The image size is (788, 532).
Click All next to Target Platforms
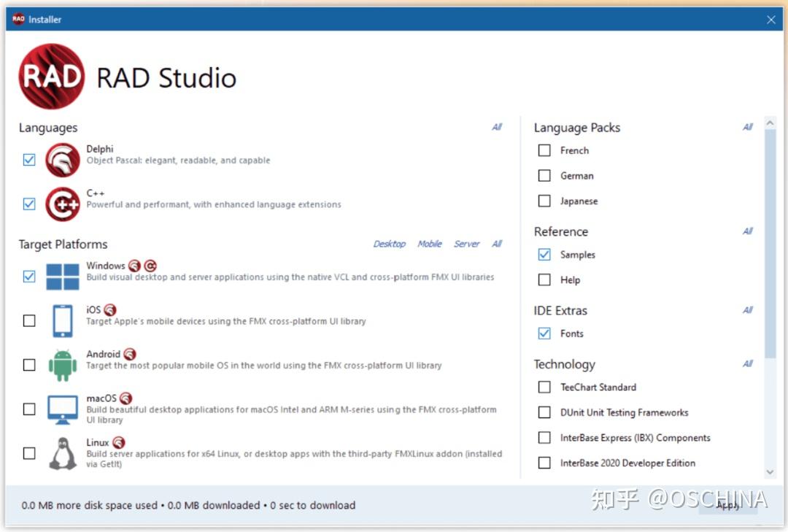coord(497,244)
